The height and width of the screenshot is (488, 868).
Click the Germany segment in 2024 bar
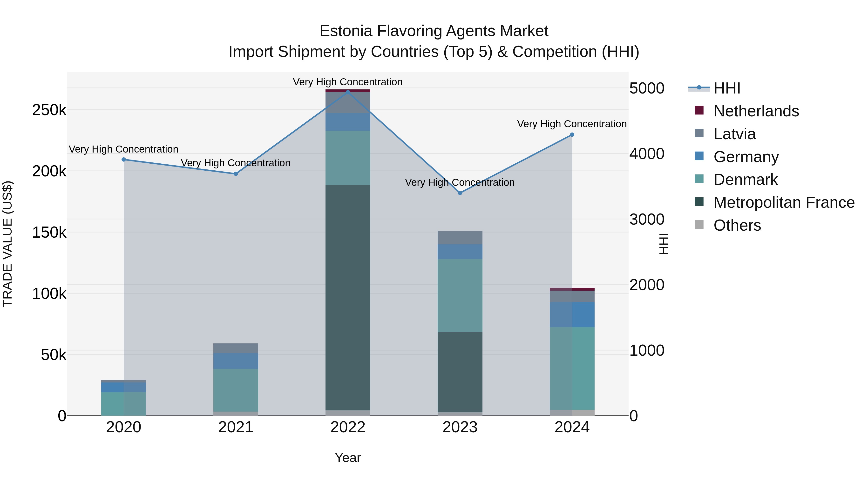click(x=572, y=315)
